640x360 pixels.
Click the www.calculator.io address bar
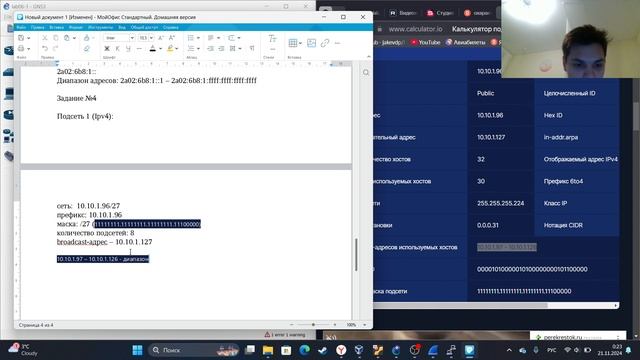(x=415, y=29)
